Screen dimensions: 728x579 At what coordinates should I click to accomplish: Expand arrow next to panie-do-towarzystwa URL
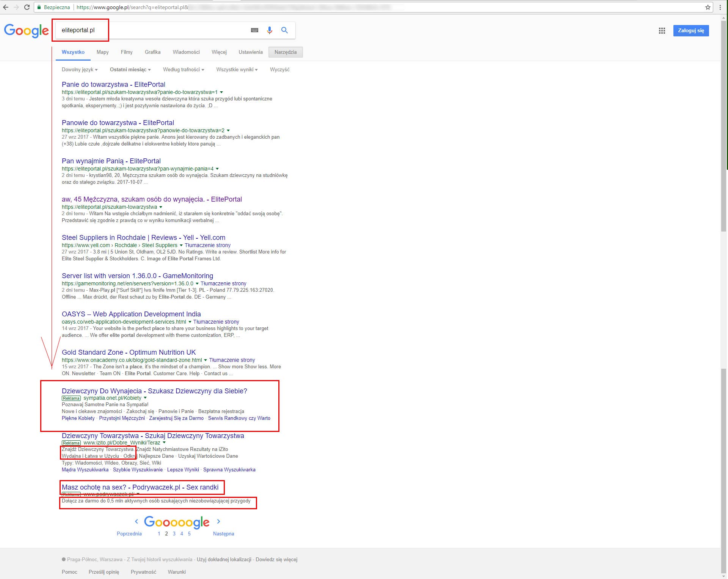pyautogui.click(x=221, y=92)
